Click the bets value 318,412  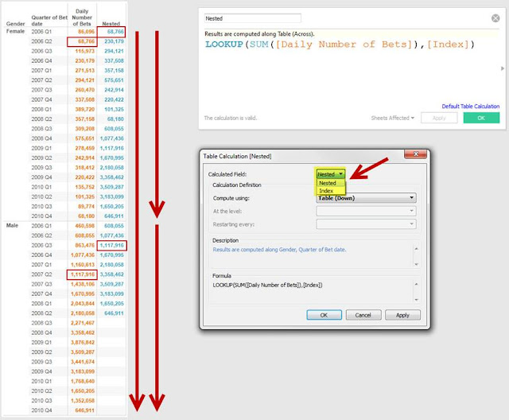(85, 168)
